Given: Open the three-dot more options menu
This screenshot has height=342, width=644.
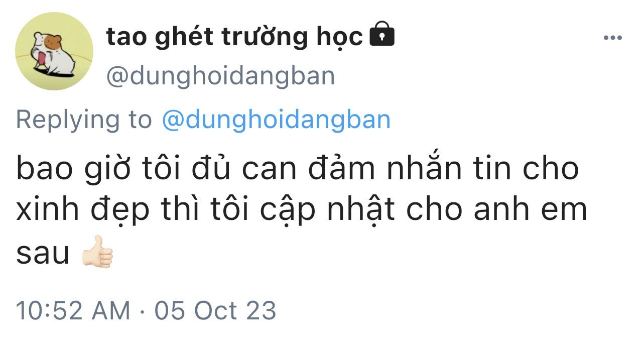Looking at the screenshot, I should (x=612, y=38).
